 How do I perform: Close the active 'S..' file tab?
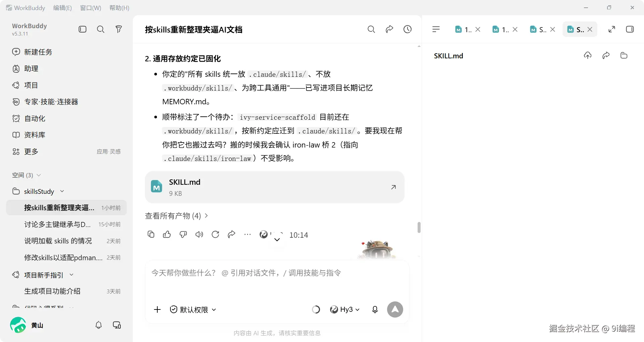coord(590,30)
